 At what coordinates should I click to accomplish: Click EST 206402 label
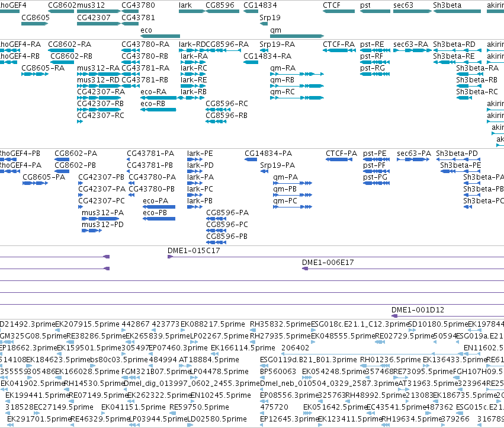(295, 348)
